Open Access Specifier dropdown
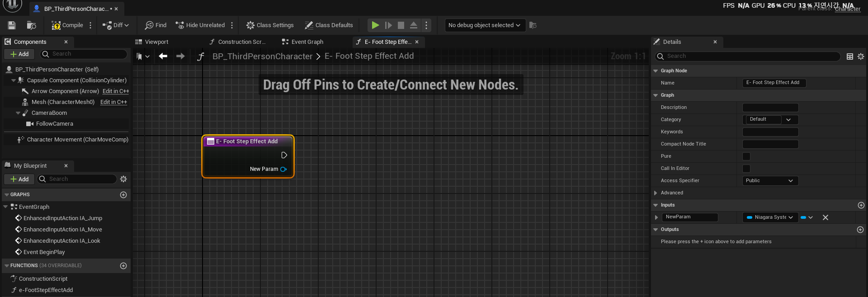 pos(770,181)
